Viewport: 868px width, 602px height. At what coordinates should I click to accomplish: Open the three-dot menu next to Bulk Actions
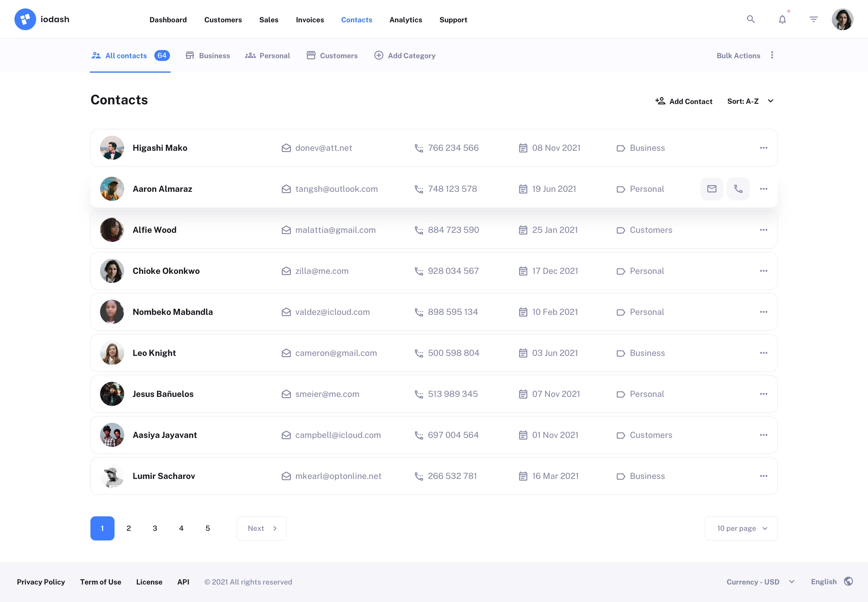click(772, 55)
